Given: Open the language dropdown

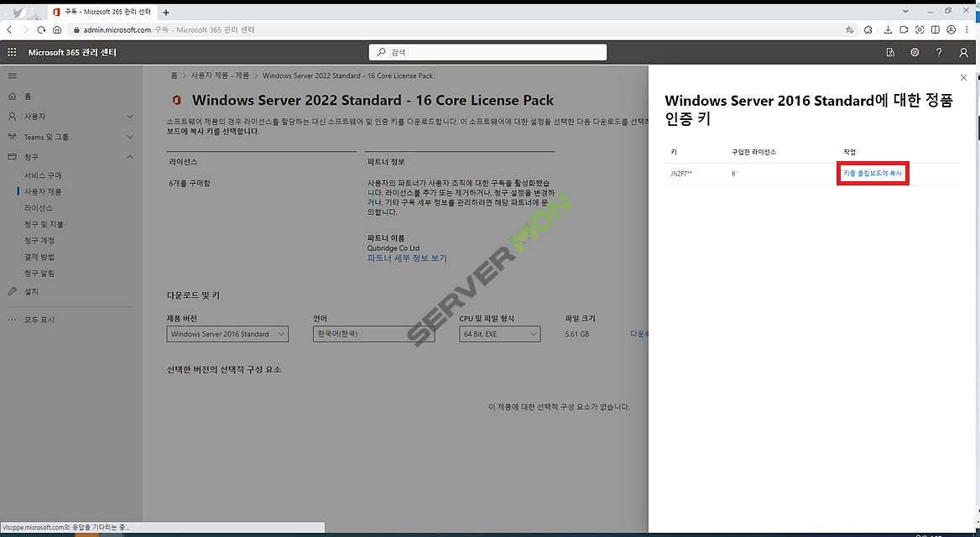Looking at the screenshot, I should click(x=373, y=334).
